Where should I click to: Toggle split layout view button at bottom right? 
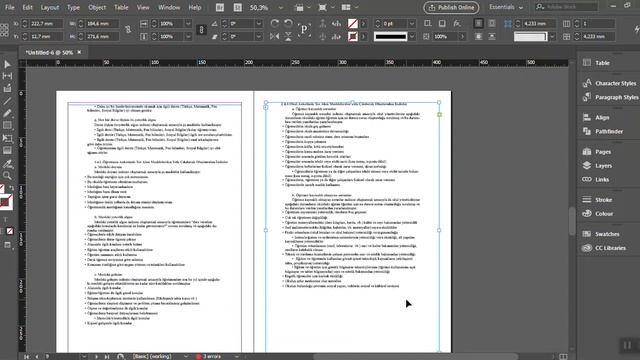click(x=563, y=356)
